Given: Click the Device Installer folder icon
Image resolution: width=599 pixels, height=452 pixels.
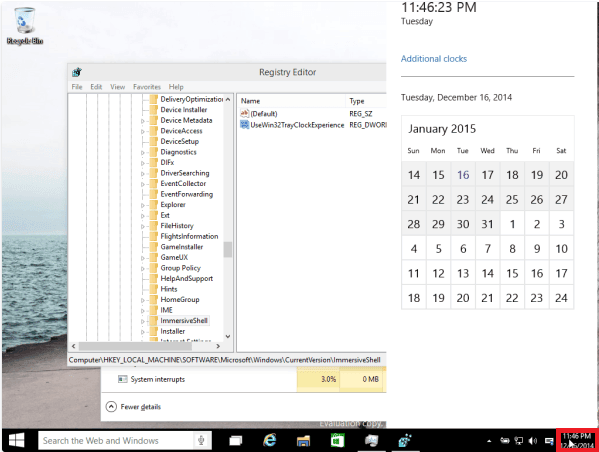Looking at the screenshot, I should pyautogui.click(x=154, y=110).
